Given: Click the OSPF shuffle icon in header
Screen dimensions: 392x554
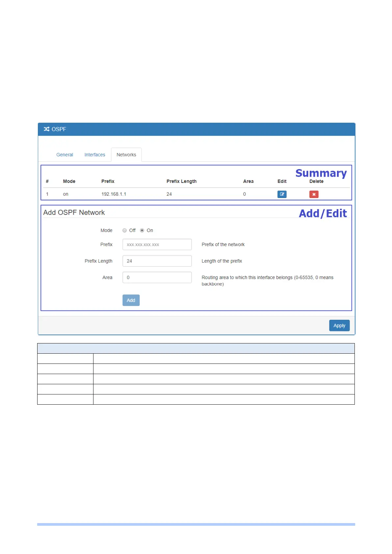Looking at the screenshot, I should coord(47,129).
